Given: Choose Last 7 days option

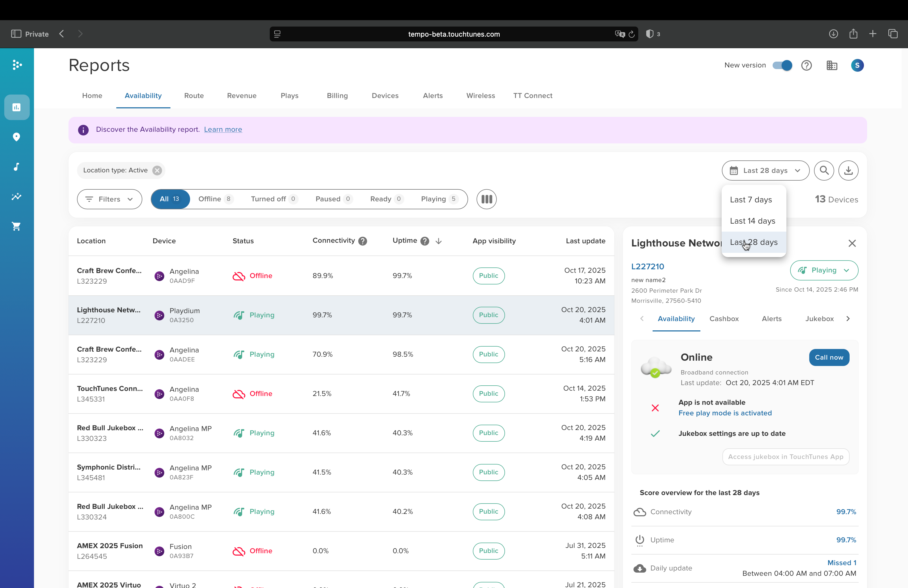Looking at the screenshot, I should (x=751, y=200).
